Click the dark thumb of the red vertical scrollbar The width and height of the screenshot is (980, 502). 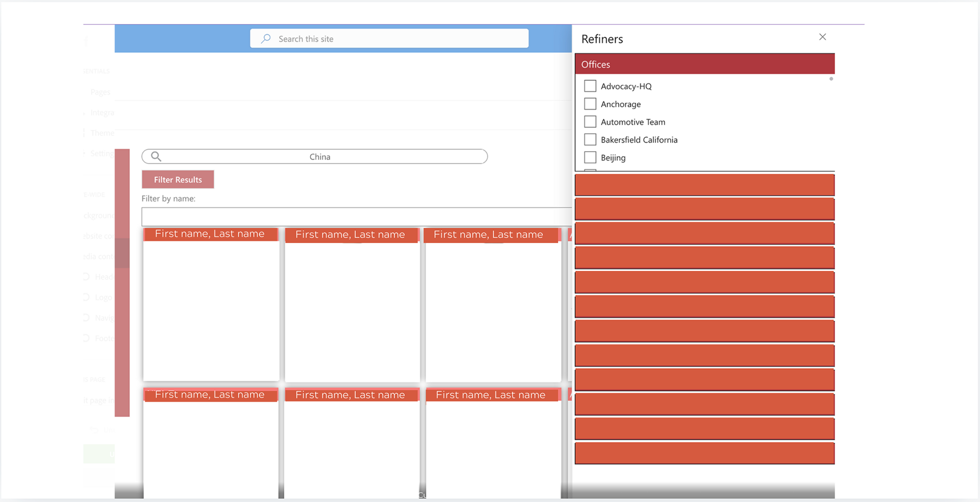pos(122,253)
